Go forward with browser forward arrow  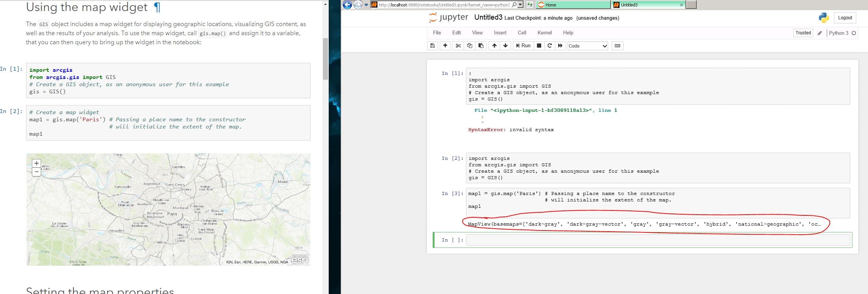click(357, 5)
